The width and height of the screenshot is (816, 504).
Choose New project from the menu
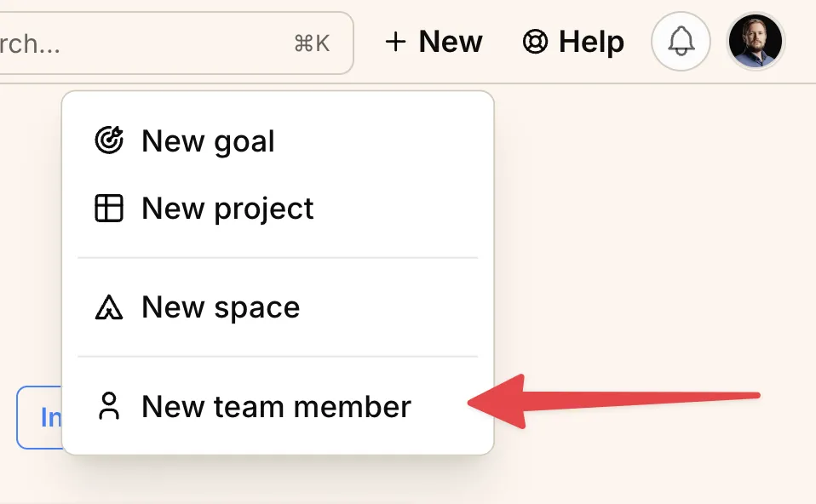pyautogui.click(x=227, y=208)
